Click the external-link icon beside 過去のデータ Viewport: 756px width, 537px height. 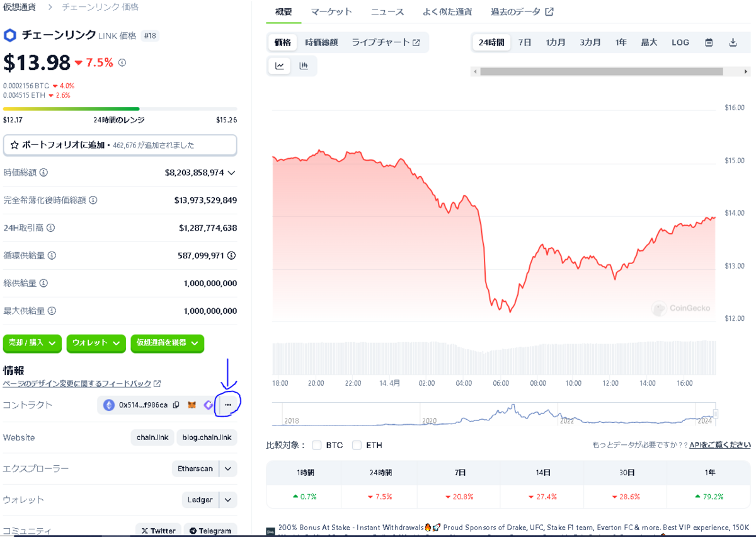[549, 12]
